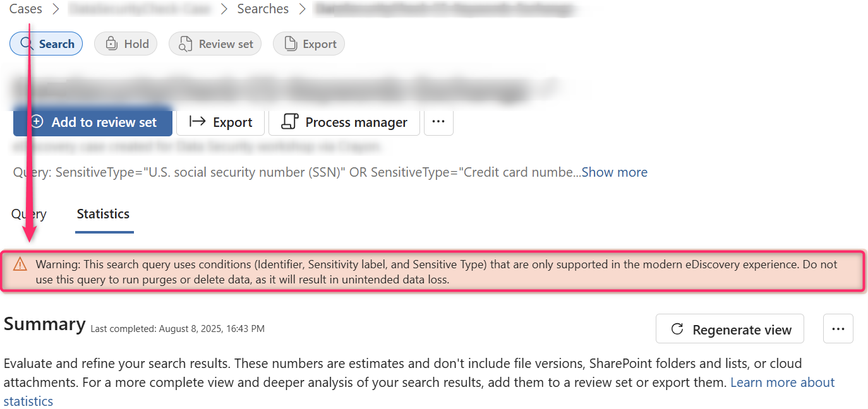Select the Export pill at top

coord(309,44)
